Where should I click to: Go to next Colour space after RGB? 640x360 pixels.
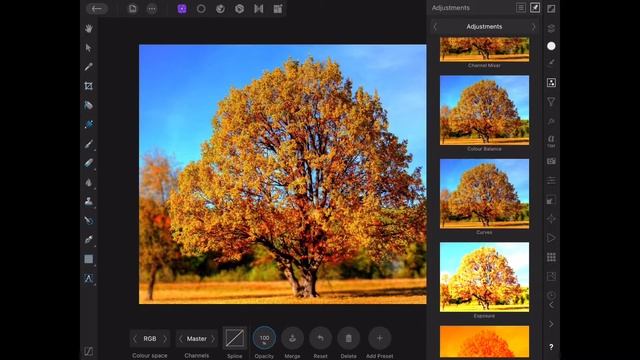tap(165, 339)
